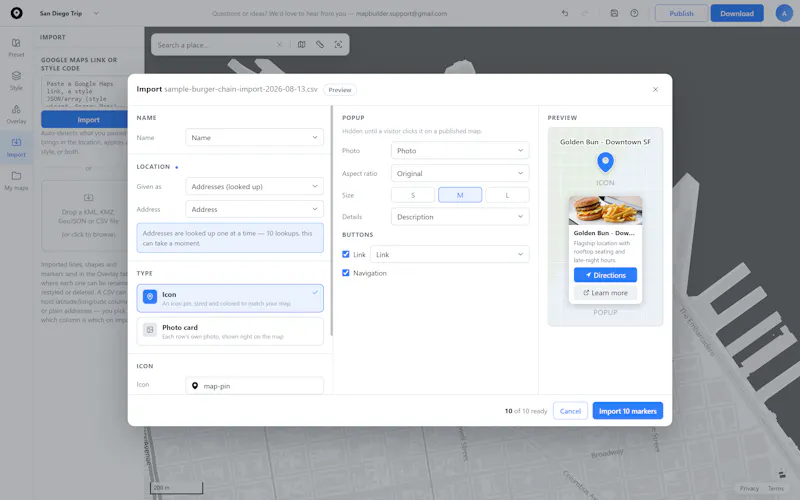800x500 pixels.
Task: Click the Golden Bun - Downtown SF title
Action: point(606,142)
